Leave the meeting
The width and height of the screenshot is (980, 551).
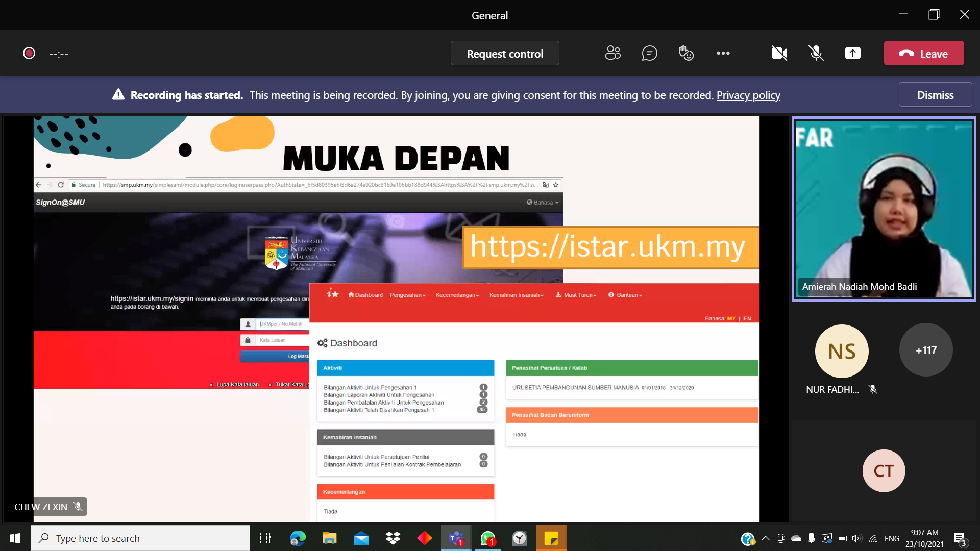click(x=923, y=53)
